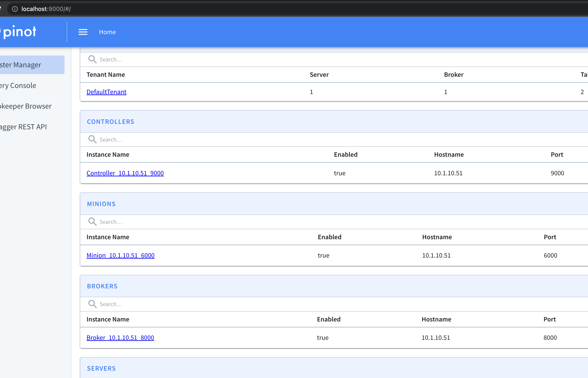Viewport: 588px width, 378px height.
Task: Click the Minions search magnifier icon
Action: (92, 222)
